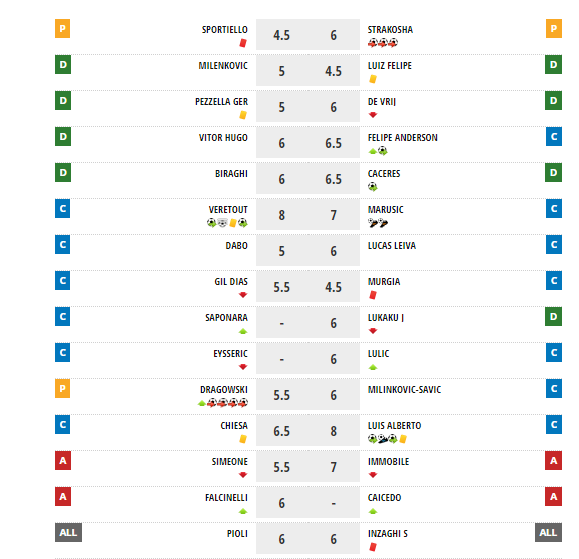579x559 pixels.
Task: Open Veretout player name
Action: 228,210
